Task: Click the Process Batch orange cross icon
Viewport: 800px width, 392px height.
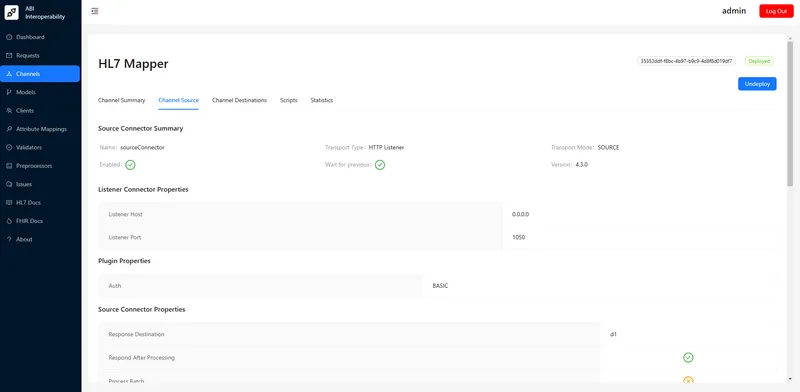Action: pyautogui.click(x=688, y=380)
